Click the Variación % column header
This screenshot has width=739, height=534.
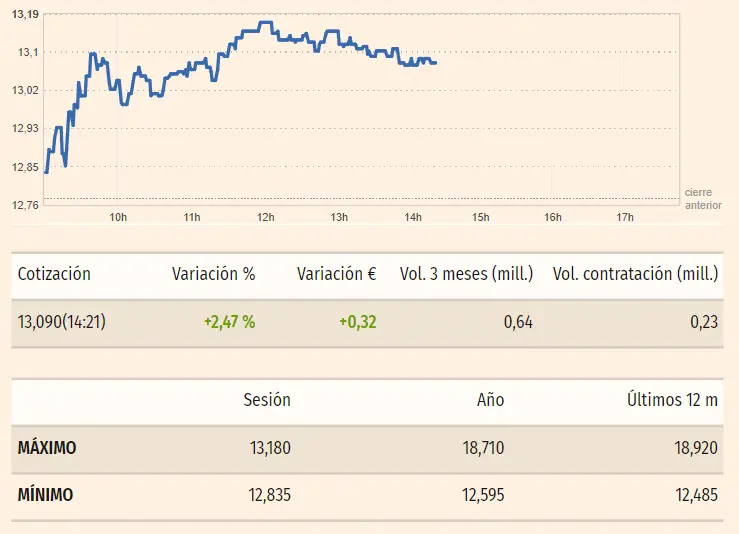[213, 274]
